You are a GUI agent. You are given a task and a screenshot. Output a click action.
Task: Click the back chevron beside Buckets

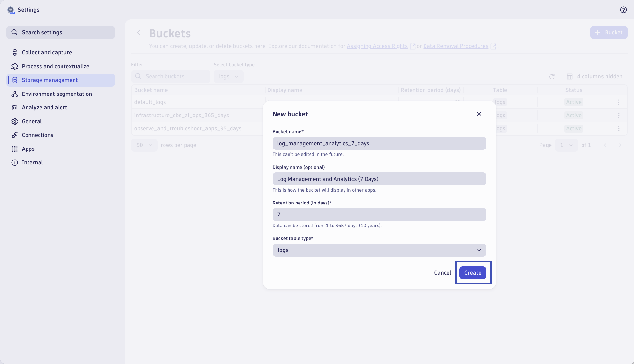pyautogui.click(x=138, y=33)
